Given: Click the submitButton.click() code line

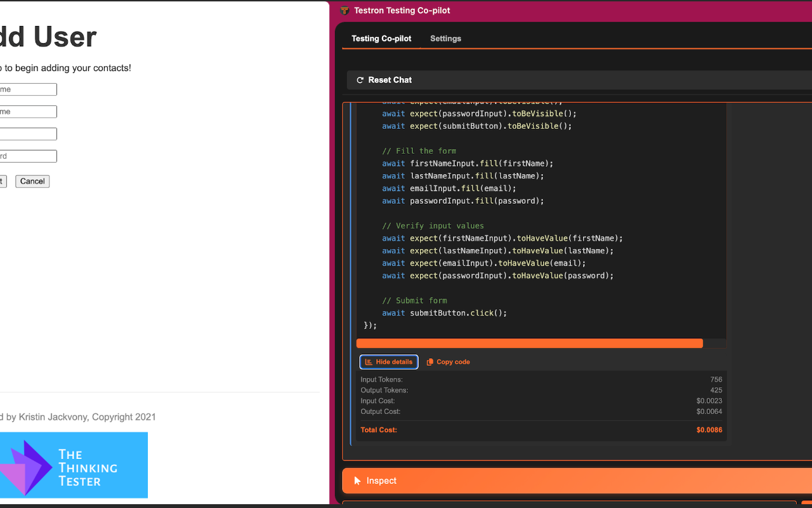Looking at the screenshot, I should click(x=444, y=313).
